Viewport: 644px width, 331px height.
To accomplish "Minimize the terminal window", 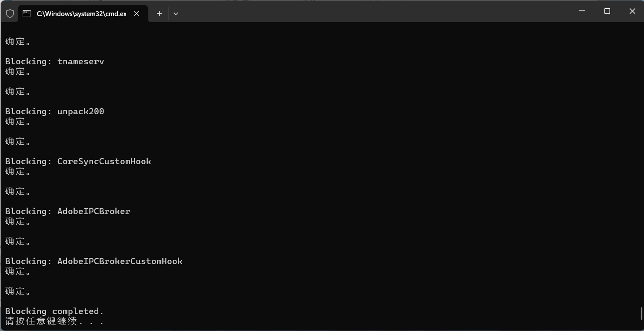I will pyautogui.click(x=582, y=11).
